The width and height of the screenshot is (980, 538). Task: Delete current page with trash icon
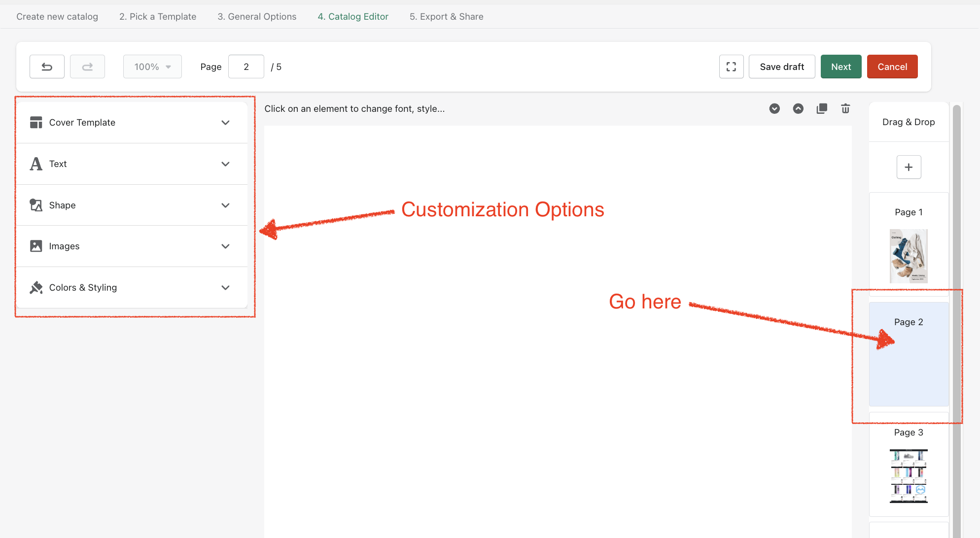click(845, 108)
